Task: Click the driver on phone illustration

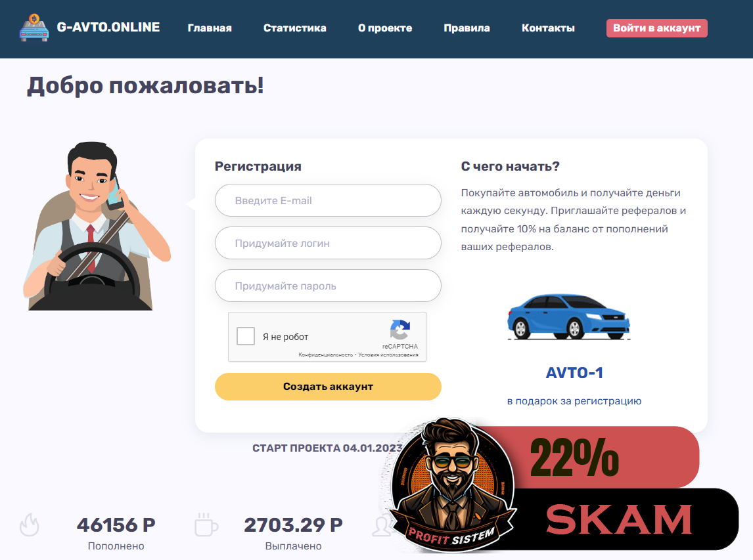Action: [x=97, y=226]
